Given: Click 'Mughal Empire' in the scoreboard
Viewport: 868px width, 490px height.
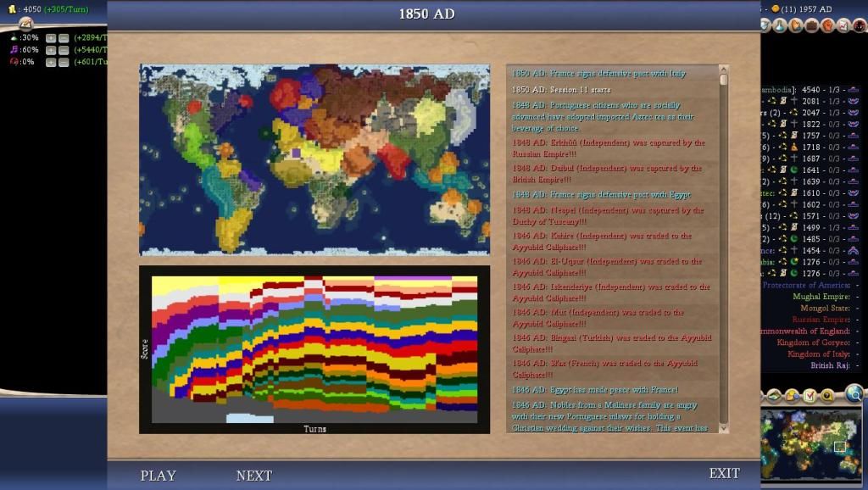Looking at the screenshot, I should (821, 296).
